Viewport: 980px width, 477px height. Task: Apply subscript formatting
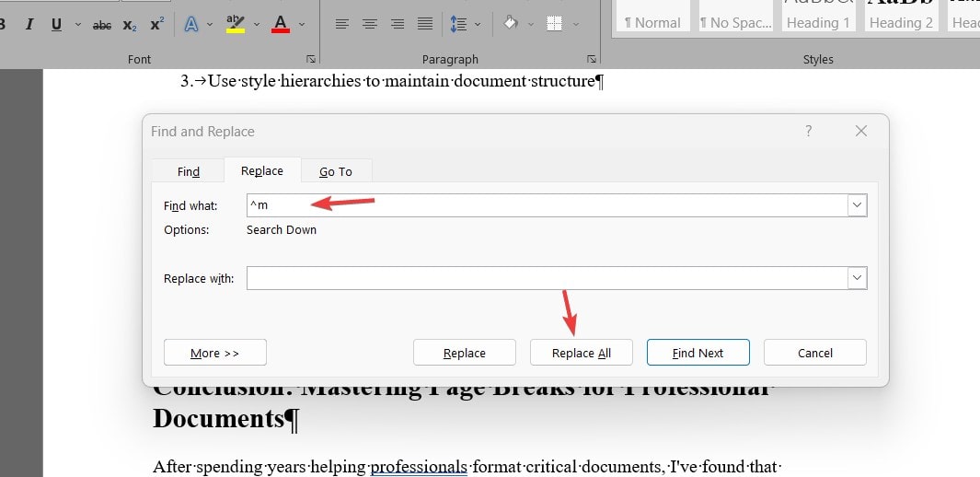tap(130, 25)
